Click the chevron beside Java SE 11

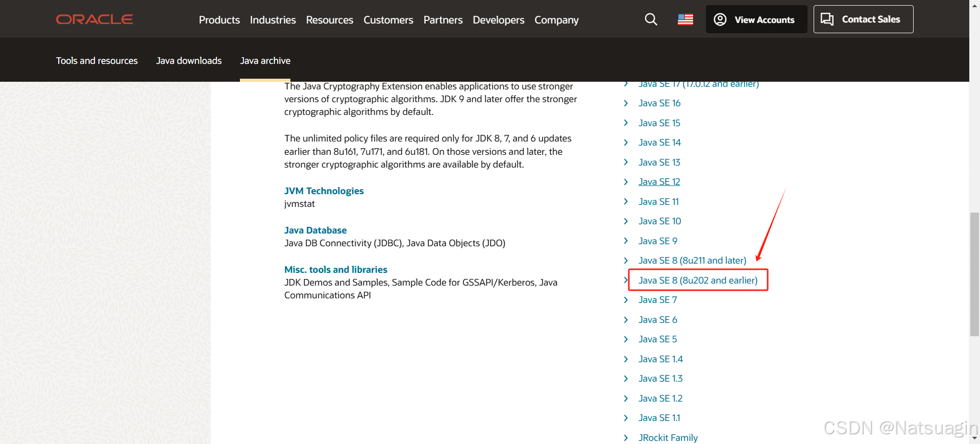click(626, 202)
